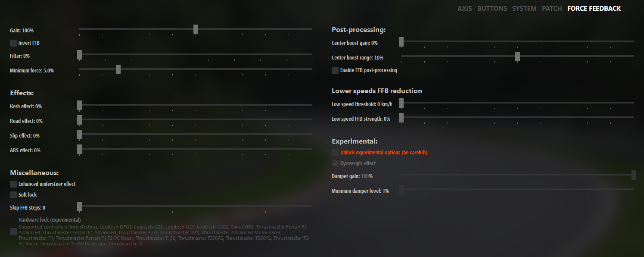The height and width of the screenshot is (257, 644).
Task: Click the Center boost range slider handle
Action: point(517,56)
